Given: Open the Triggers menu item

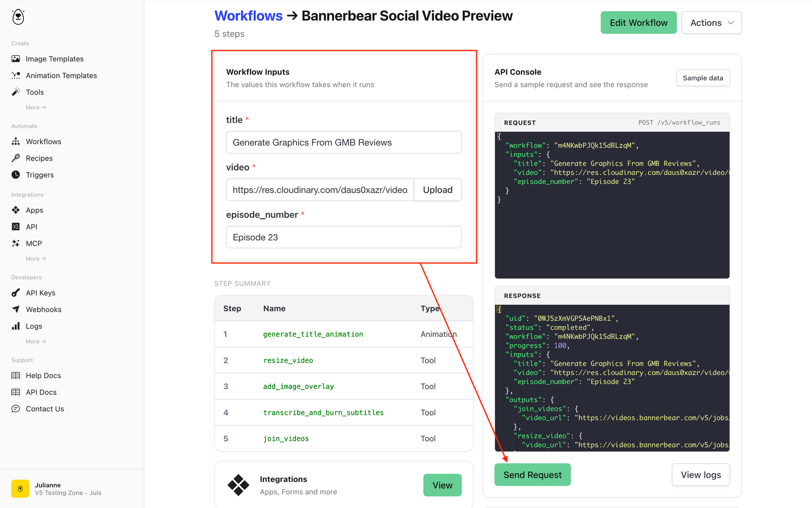Looking at the screenshot, I should tap(40, 175).
